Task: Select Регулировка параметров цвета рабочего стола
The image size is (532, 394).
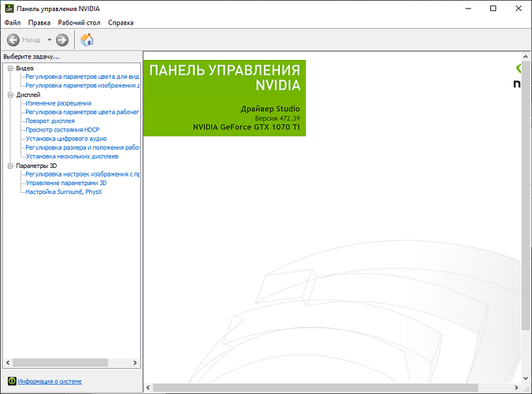Action: 83,112
